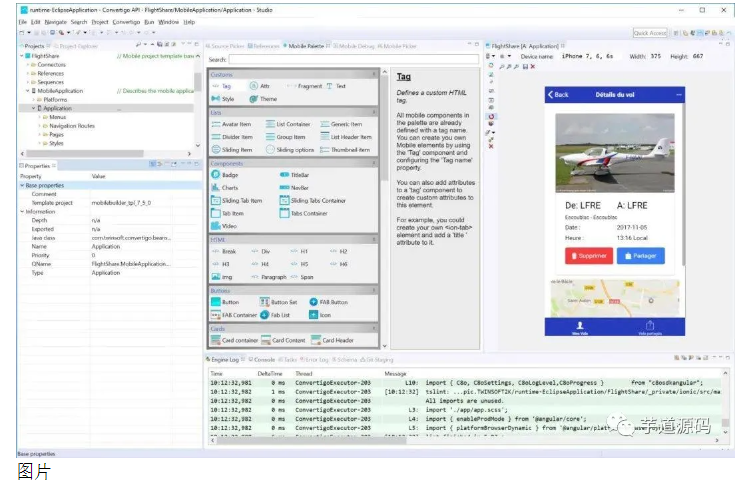Switch to the Console tab

coord(262,360)
